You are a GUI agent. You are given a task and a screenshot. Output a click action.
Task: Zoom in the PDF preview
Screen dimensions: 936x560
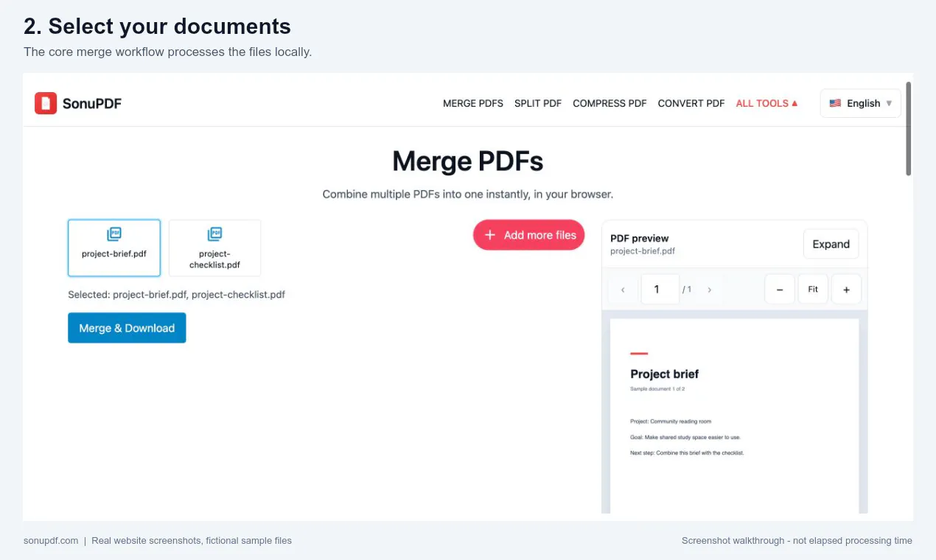pos(846,290)
